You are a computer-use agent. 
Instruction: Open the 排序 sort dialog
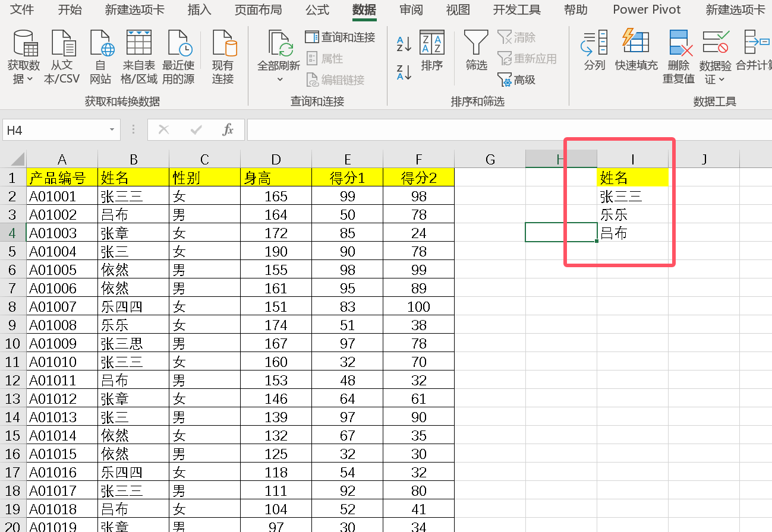[x=432, y=51]
